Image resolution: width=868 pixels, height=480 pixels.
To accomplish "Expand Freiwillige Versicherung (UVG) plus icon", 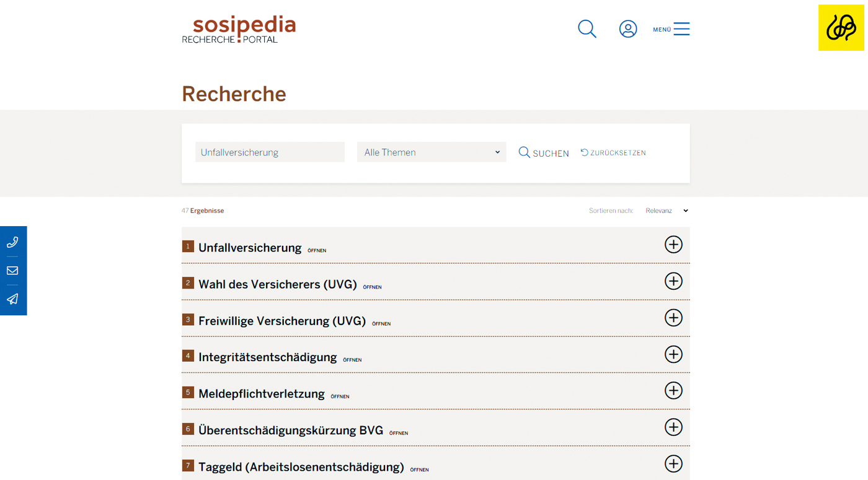I will [673, 318].
